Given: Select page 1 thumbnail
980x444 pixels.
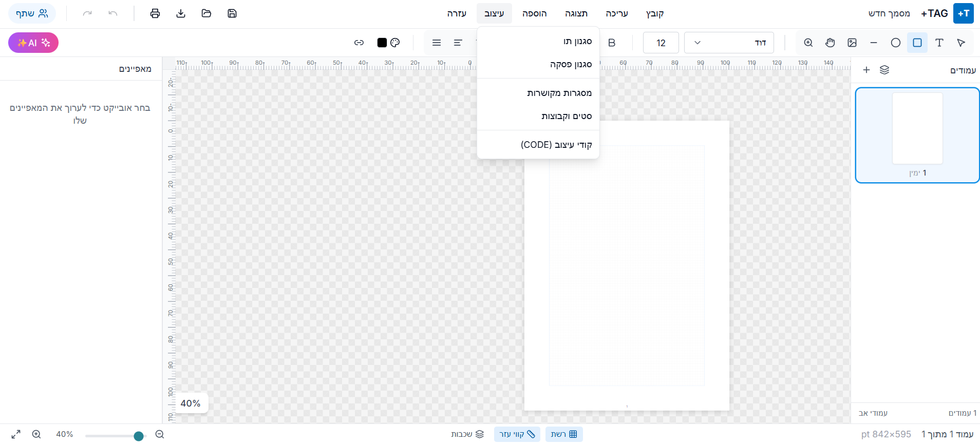Looking at the screenshot, I should [917, 135].
